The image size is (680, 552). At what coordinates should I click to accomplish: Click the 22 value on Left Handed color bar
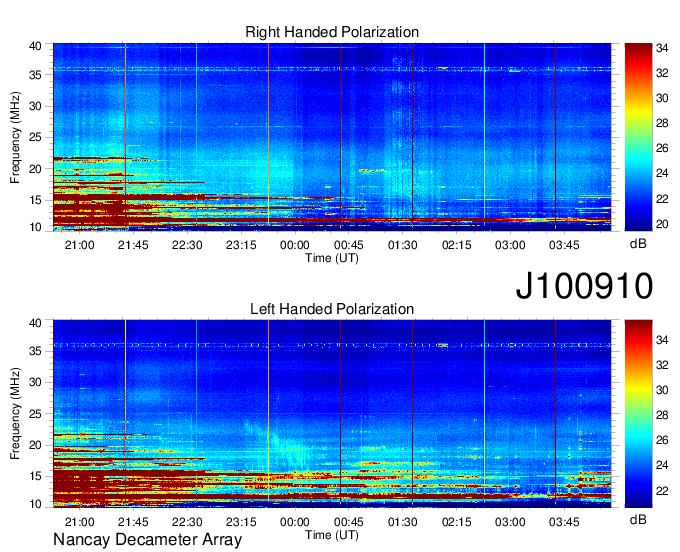pos(662,490)
